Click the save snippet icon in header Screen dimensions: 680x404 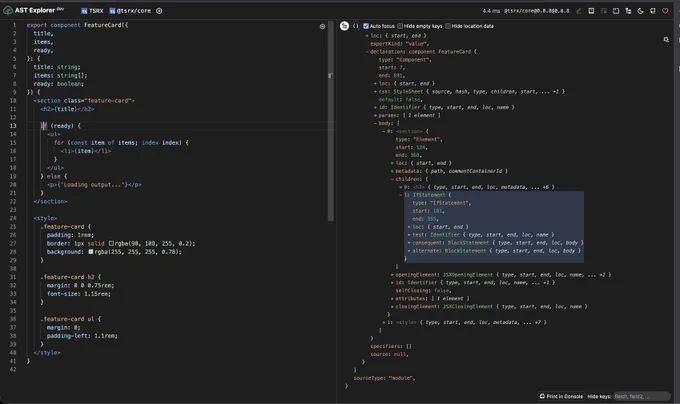591,11
